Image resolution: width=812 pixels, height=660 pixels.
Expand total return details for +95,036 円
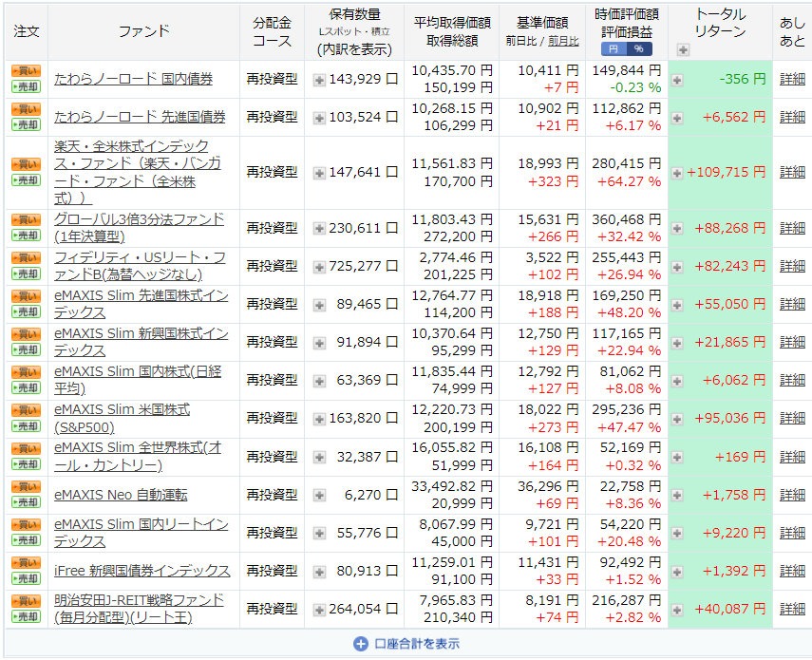pyautogui.click(x=677, y=420)
